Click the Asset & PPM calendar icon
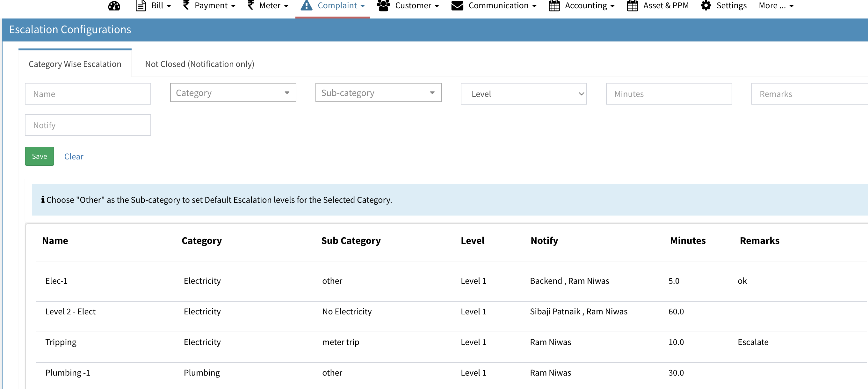This screenshot has height=389, width=868. tap(633, 5)
